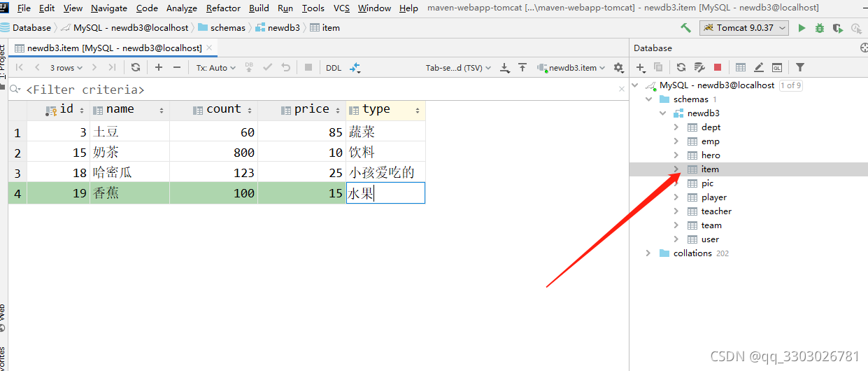Open the Navigate menu
The width and height of the screenshot is (868, 371).
tap(109, 8)
